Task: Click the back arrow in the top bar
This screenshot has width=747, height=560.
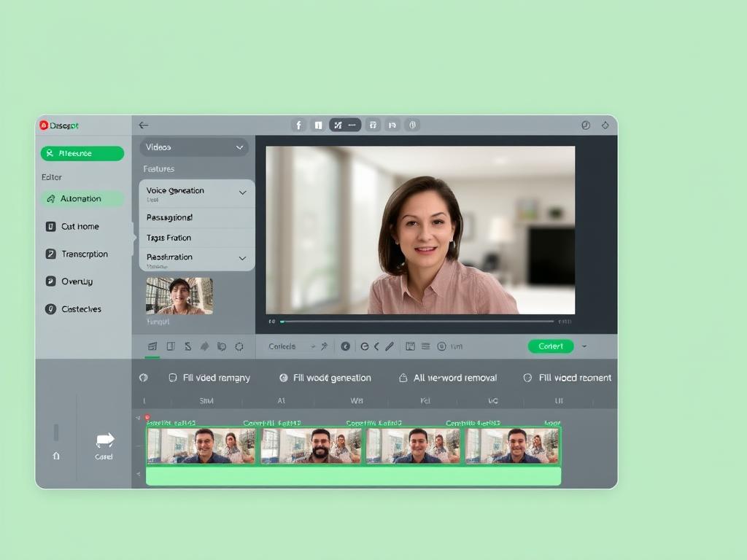Action: pos(144,125)
